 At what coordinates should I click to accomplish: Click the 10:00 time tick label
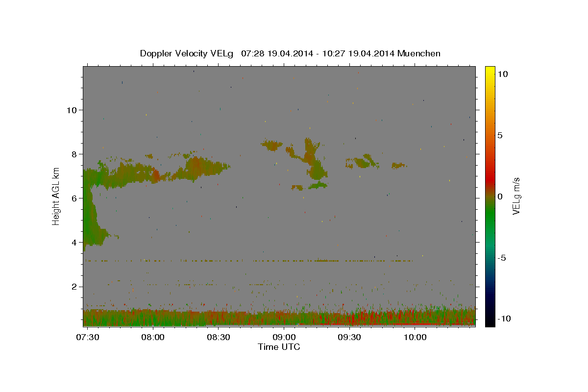pos(416,338)
